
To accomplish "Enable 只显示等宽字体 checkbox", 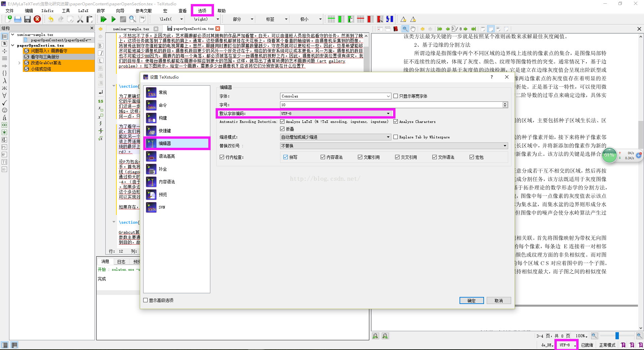I will pyautogui.click(x=395, y=96).
